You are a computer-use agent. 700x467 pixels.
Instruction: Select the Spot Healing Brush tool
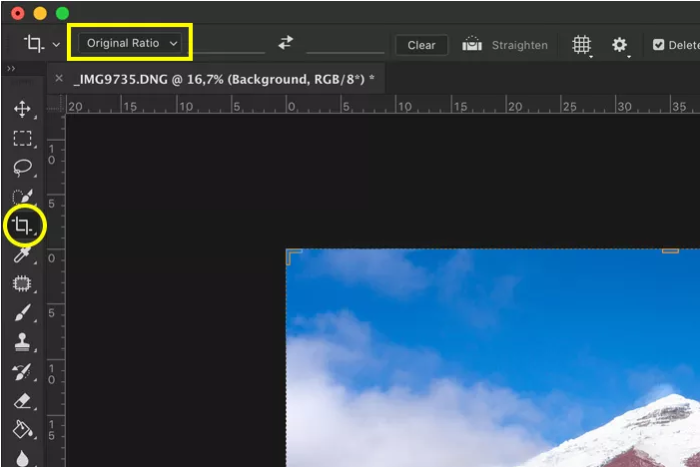pos(22,284)
